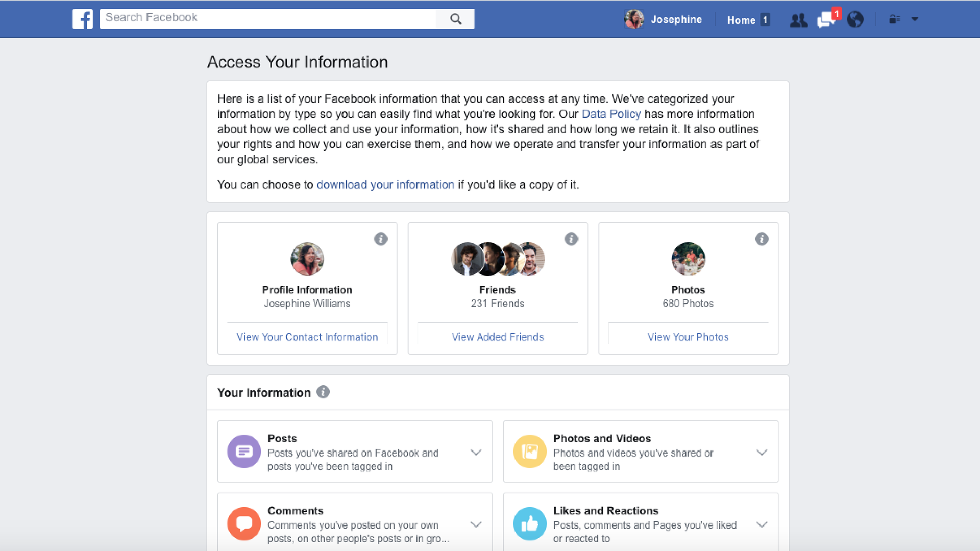Open the Friend Requests icon
Screen dimensions: 980x551
pos(798,19)
